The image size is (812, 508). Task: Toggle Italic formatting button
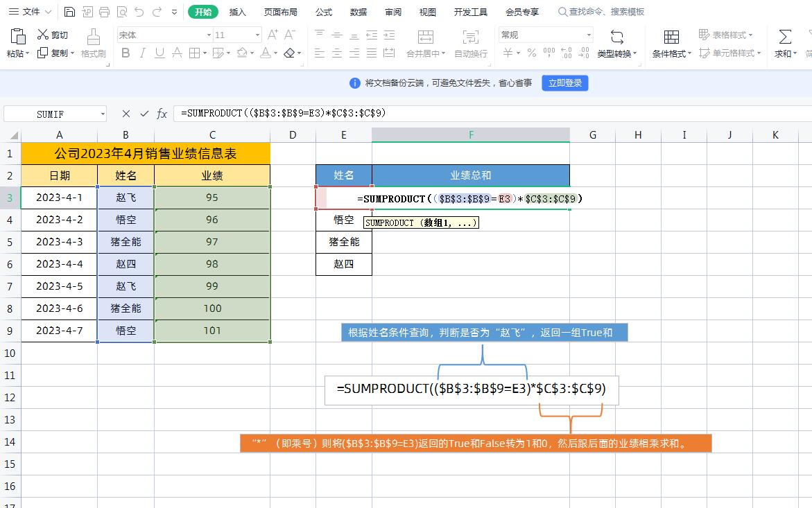point(143,53)
